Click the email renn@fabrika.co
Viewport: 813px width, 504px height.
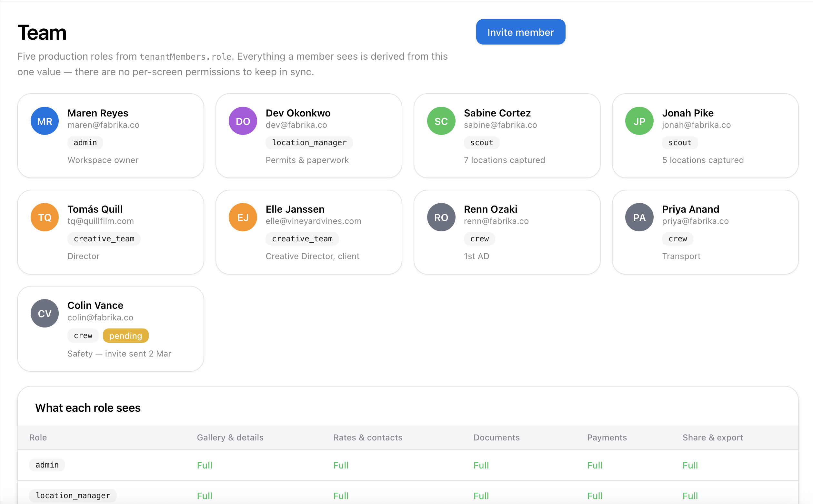tap(496, 221)
